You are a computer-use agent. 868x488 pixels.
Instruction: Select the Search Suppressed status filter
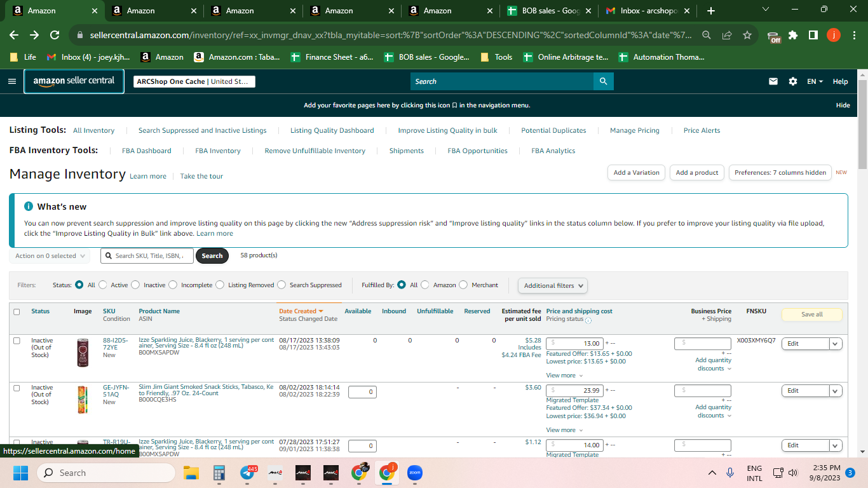[281, 285]
